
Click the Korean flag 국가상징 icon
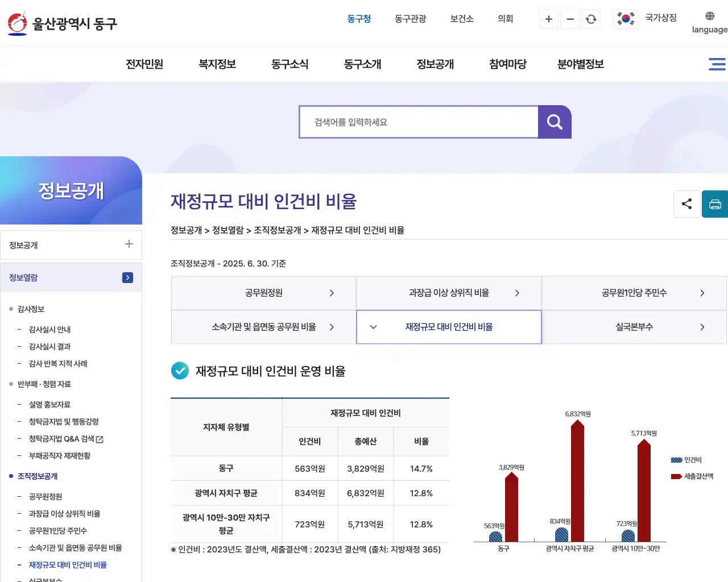[x=626, y=19]
